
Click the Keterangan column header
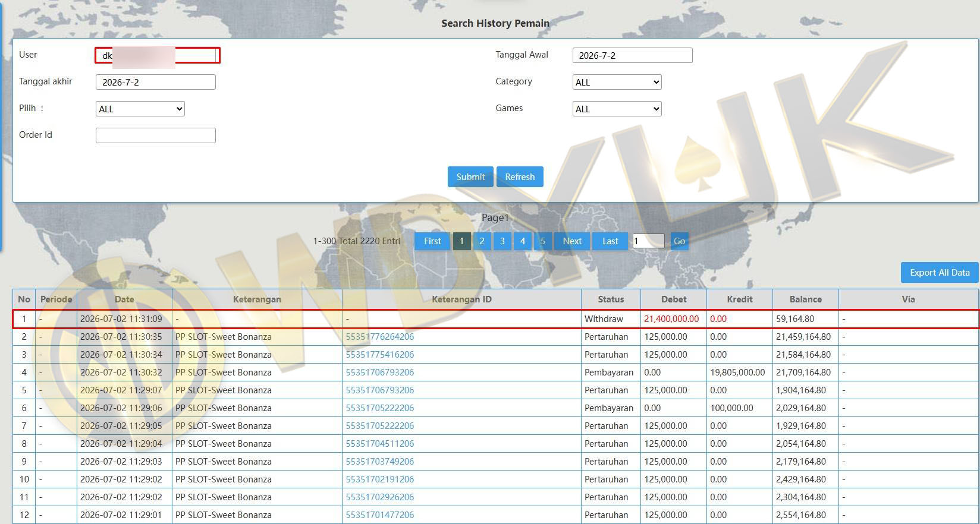pos(257,299)
